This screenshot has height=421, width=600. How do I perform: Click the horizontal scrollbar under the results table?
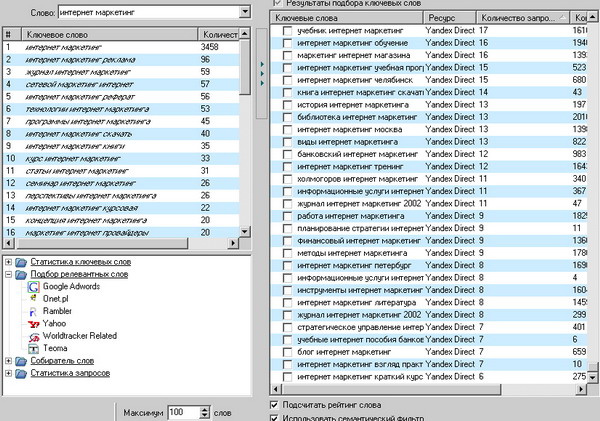(x=420, y=389)
